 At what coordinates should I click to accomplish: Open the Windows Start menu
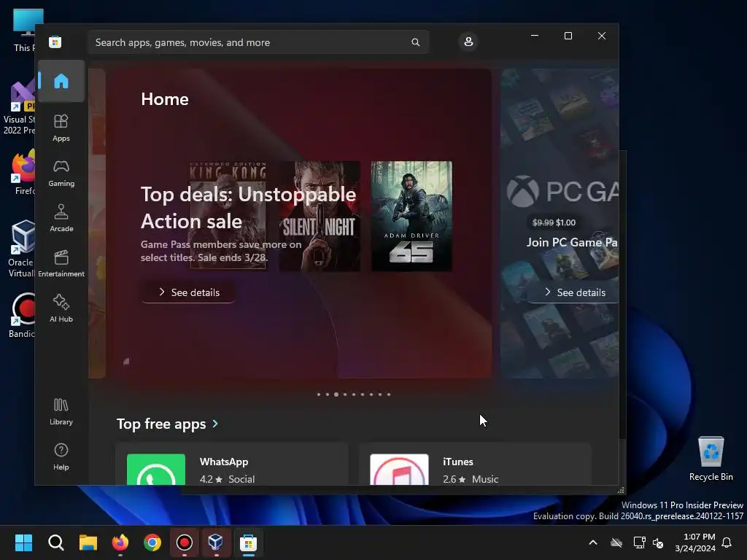(x=23, y=542)
